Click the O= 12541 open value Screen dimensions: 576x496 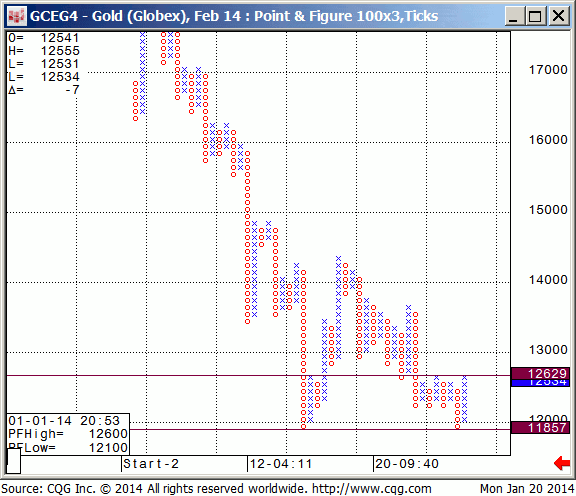tap(44, 38)
